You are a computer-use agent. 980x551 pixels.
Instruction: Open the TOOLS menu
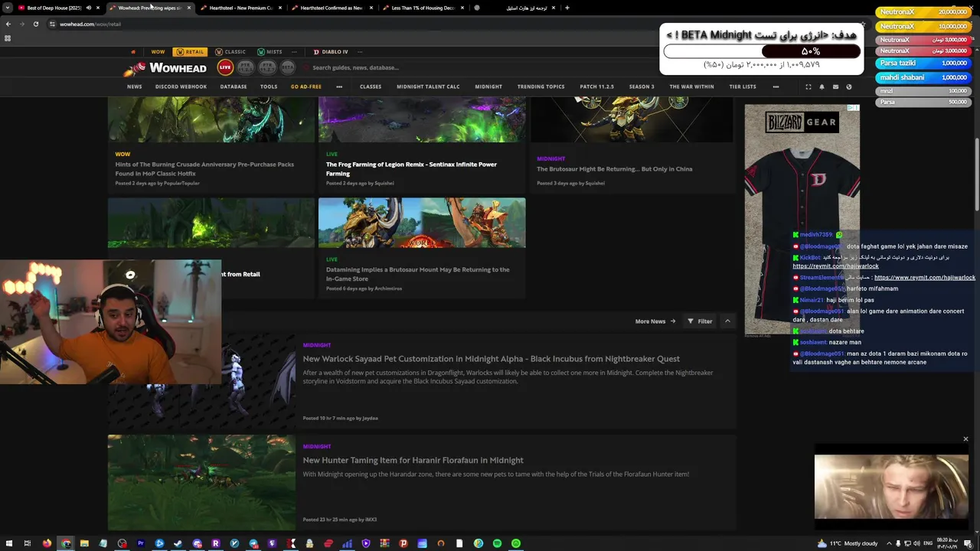pyautogui.click(x=269, y=86)
